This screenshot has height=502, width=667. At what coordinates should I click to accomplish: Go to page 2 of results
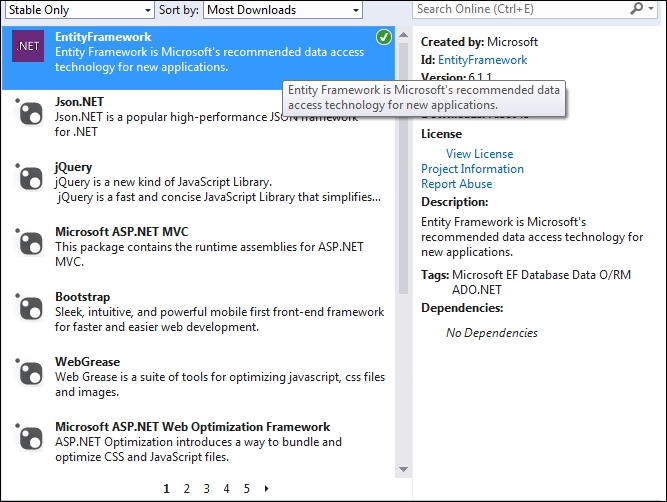click(x=186, y=489)
